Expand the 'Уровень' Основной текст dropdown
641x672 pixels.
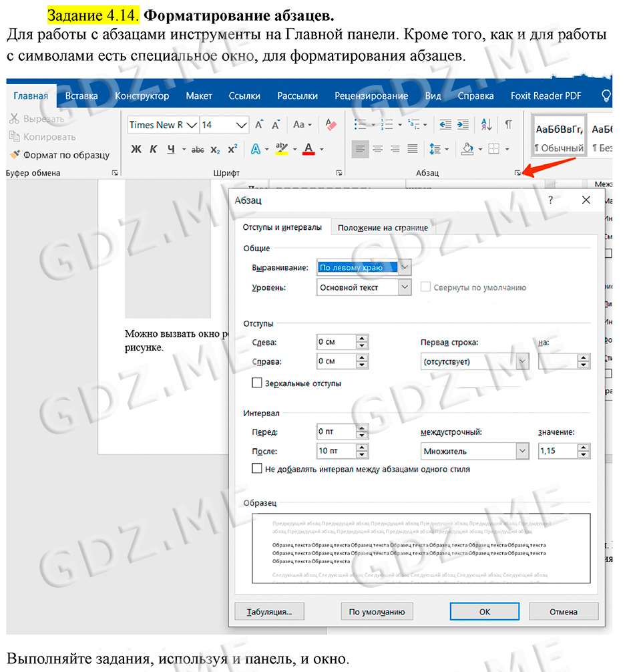405,287
